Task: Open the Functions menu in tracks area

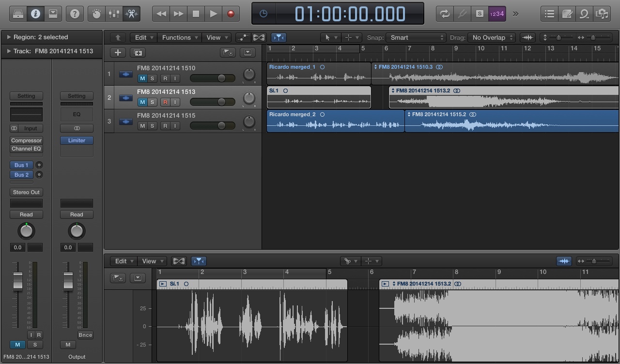Action: tap(180, 38)
